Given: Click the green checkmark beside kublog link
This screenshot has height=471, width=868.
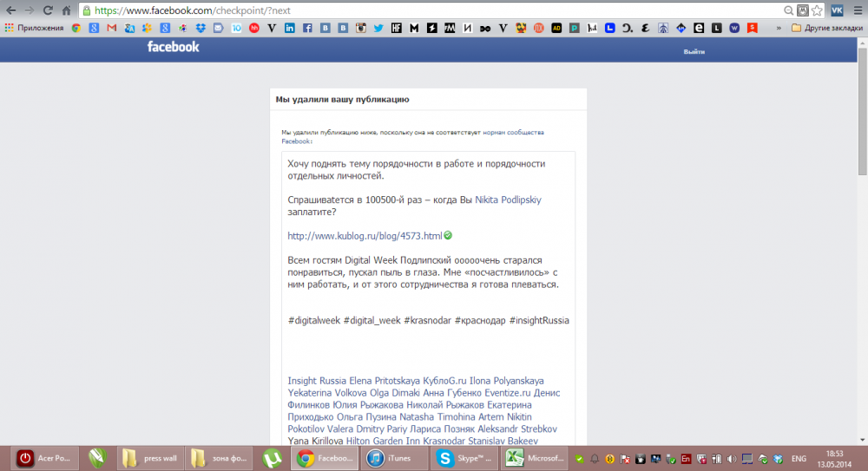Looking at the screenshot, I should tap(448, 235).
